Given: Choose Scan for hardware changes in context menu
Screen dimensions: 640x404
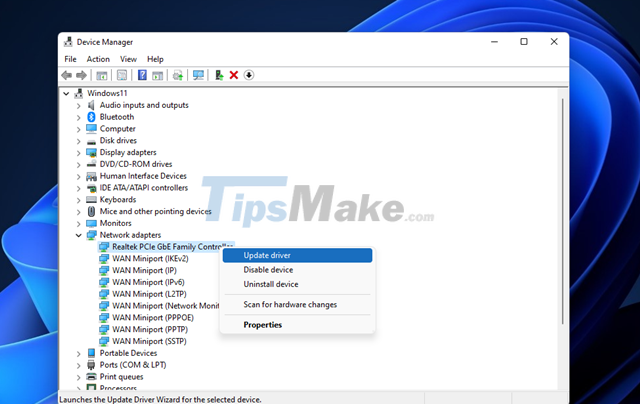Looking at the screenshot, I should pyautogui.click(x=298, y=304).
